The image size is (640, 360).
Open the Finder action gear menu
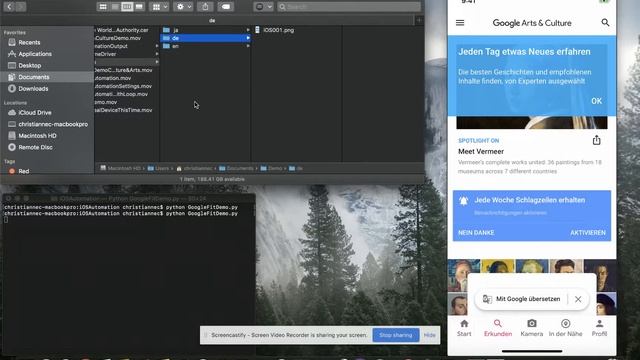pyautogui.click(x=183, y=7)
